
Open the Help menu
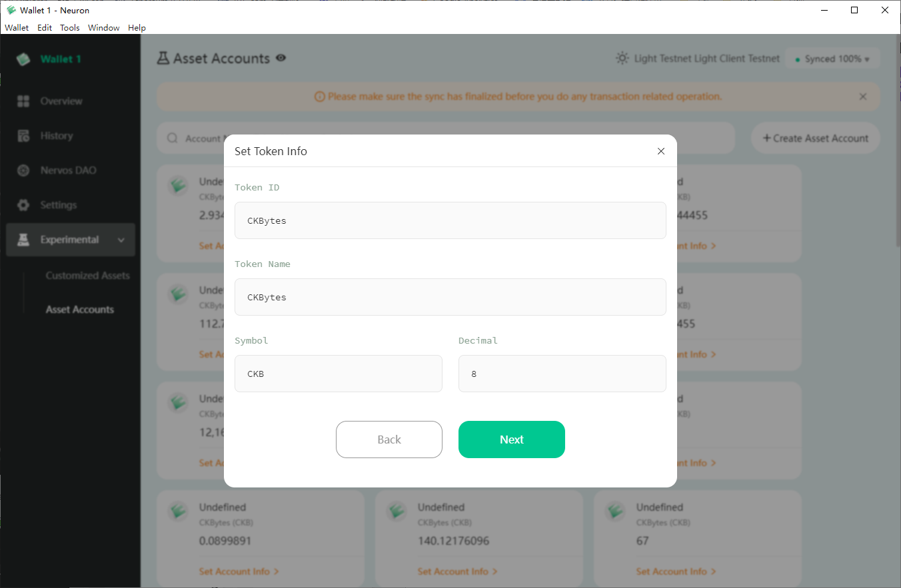(137, 27)
